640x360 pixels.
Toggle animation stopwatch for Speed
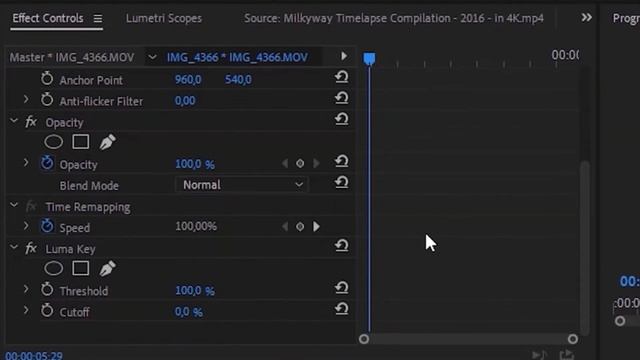click(47, 226)
